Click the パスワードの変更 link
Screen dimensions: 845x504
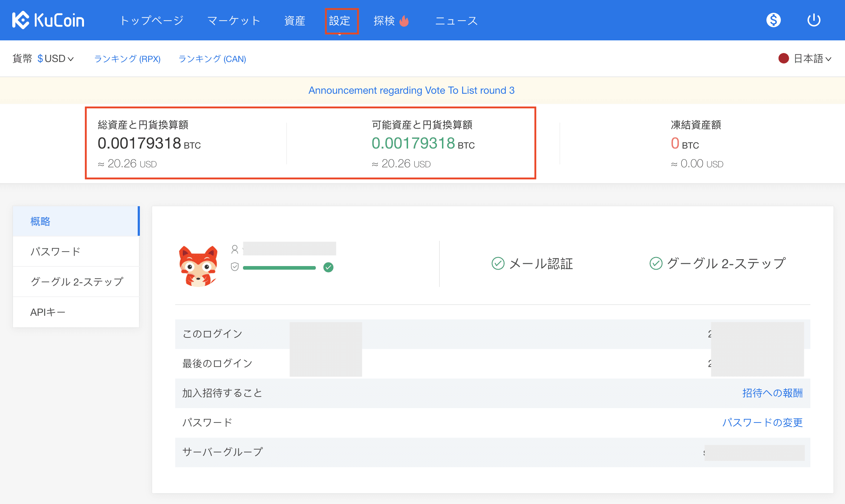coord(762,422)
